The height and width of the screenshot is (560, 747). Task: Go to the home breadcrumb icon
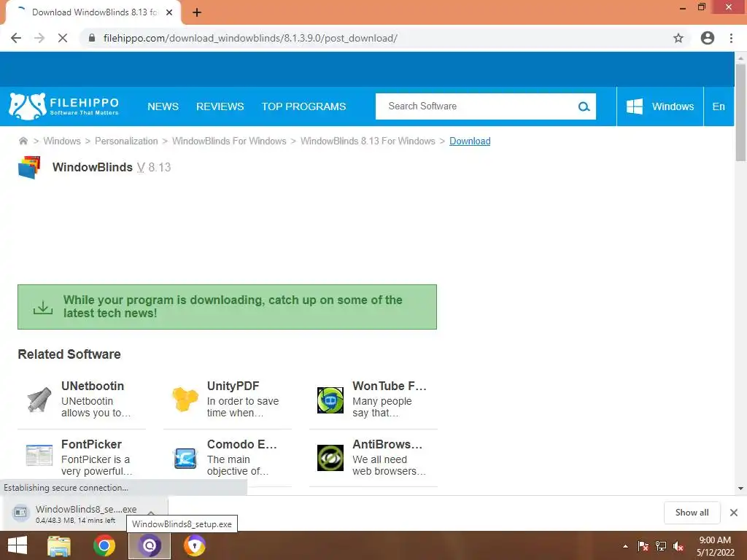point(23,141)
